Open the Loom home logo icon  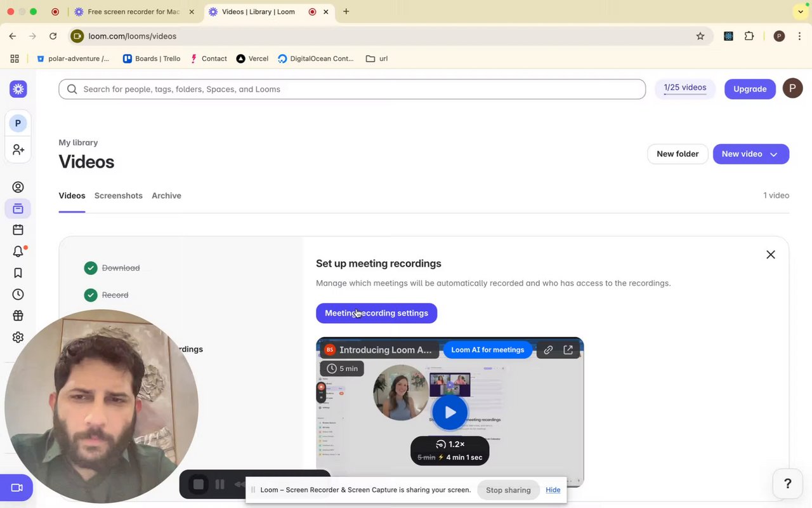click(x=18, y=89)
